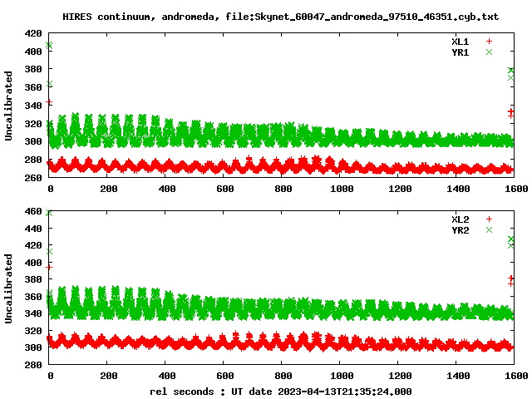This screenshot has height=399, width=532.
Task: Click the lone green cross near 364 at top plot start
Action: coord(50,84)
